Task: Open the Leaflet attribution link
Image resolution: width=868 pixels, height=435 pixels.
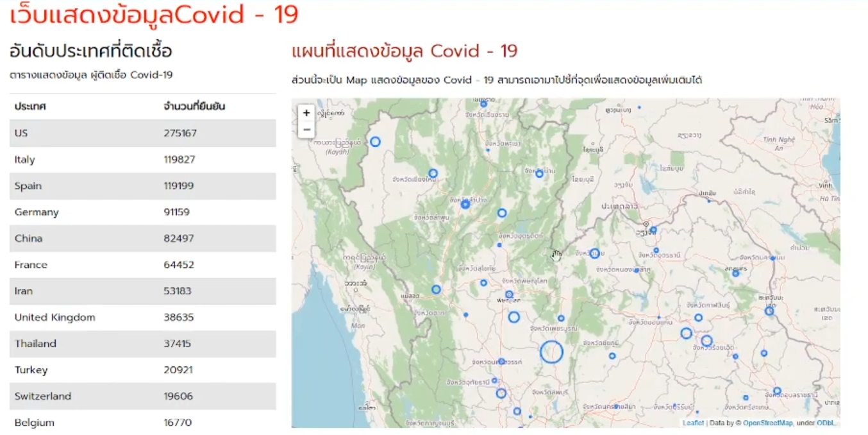Action: pyautogui.click(x=693, y=423)
